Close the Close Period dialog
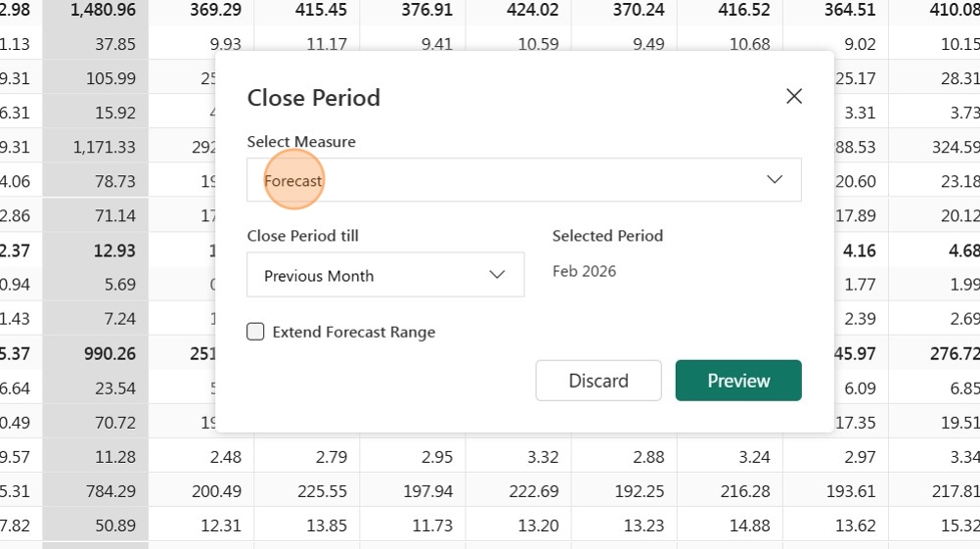The image size is (980, 549). click(794, 96)
